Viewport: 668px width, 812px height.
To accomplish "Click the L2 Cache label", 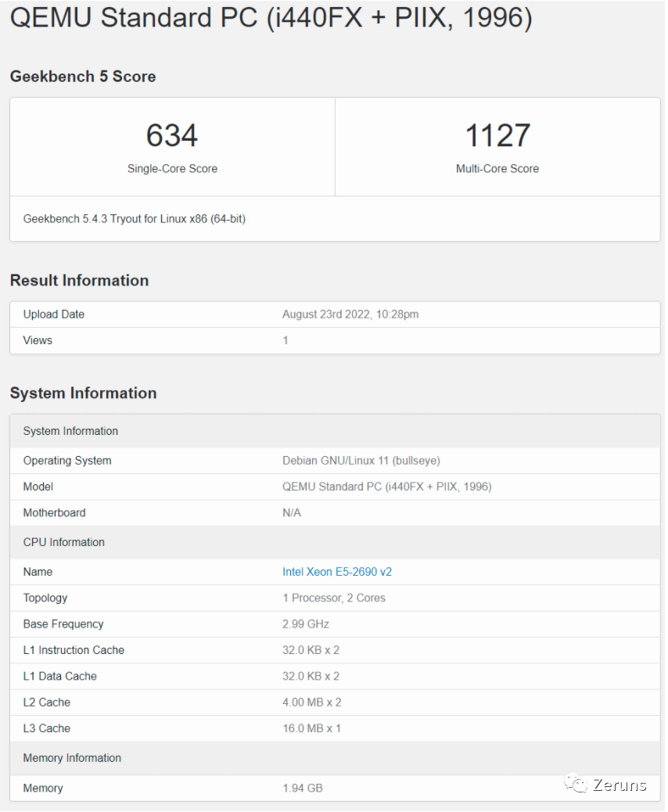I will coord(47,702).
